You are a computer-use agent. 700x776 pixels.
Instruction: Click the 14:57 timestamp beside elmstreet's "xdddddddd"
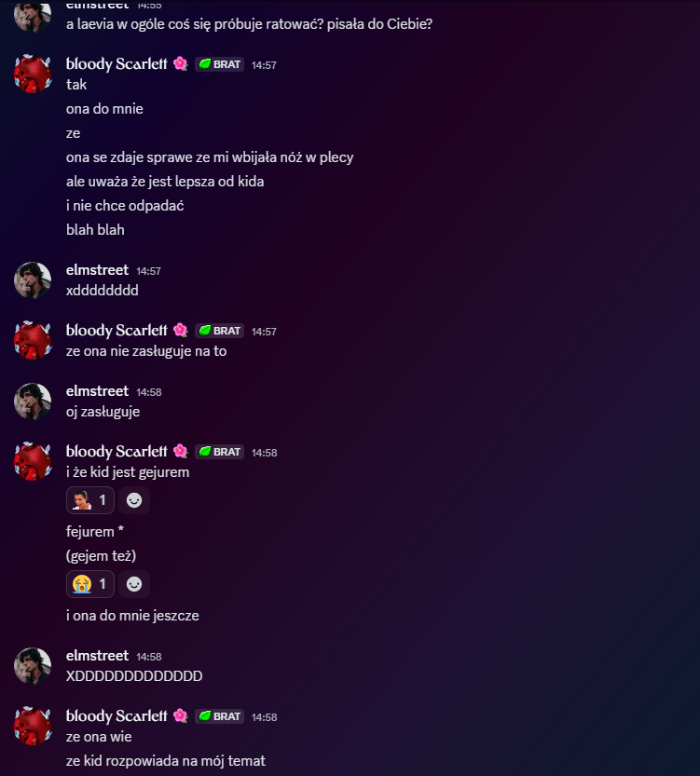[148, 271]
